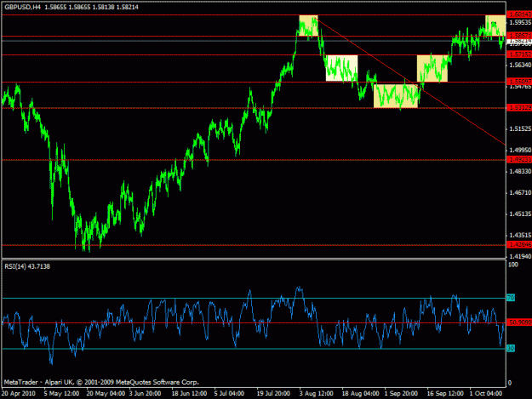Click the 1.41940 price axis value
The height and width of the screenshot is (399, 532).
coord(520,257)
